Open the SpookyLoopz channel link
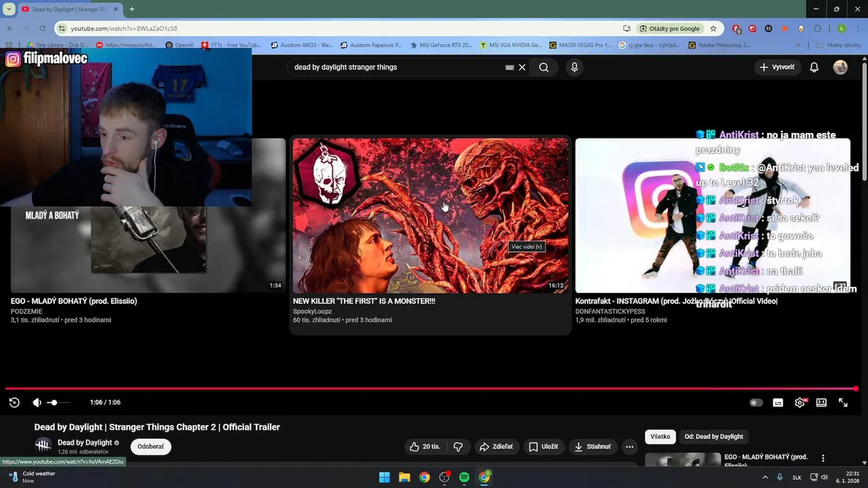Viewport: 868px width, 488px height. pyautogui.click(x=312, y=312)
